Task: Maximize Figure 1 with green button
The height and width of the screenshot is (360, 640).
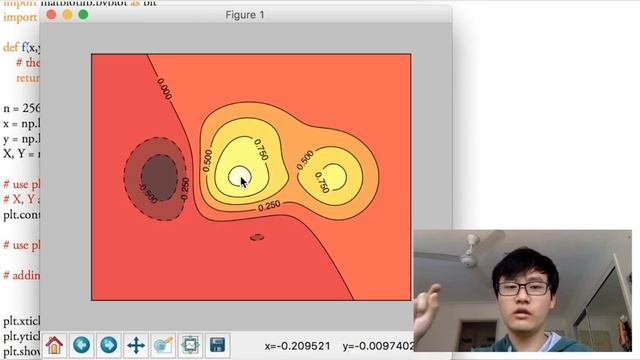Action: point(83,15)
